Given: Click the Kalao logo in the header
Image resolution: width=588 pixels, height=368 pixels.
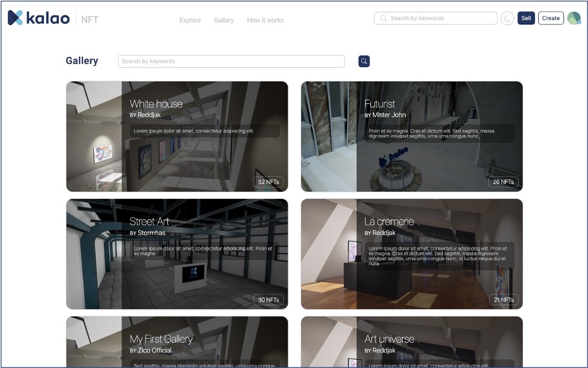Looking at the screenshot, I should 39,18.
